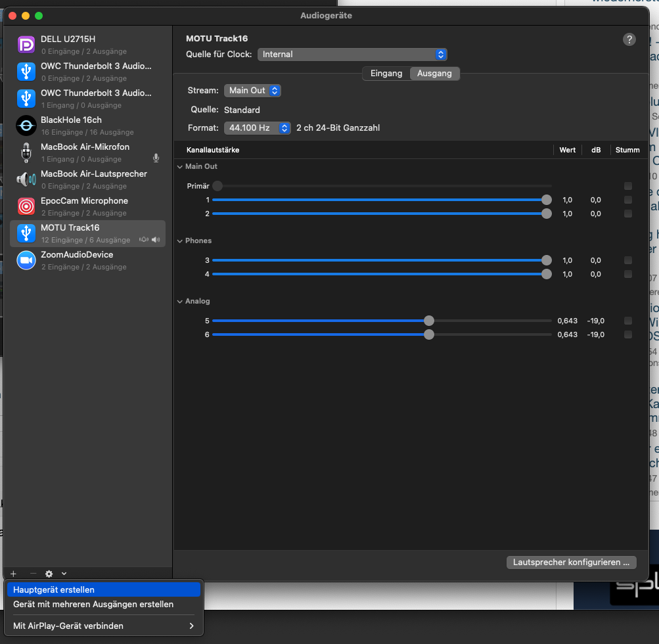Click the MacBook Air-Lautsprecher speaker icon
The image size is (659, 644).
coord(26,179)
